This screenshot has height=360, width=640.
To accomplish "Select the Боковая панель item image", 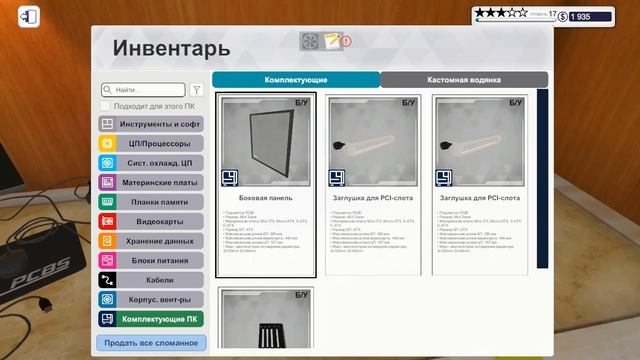I will point(266,142).
